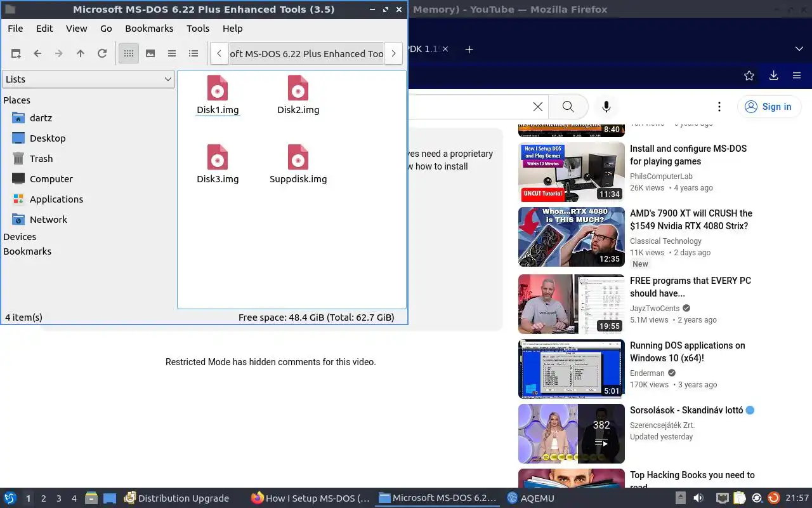Switch to compact list view
The height and width of the screenshot is (508, 812).
click(x=172, y=54)
